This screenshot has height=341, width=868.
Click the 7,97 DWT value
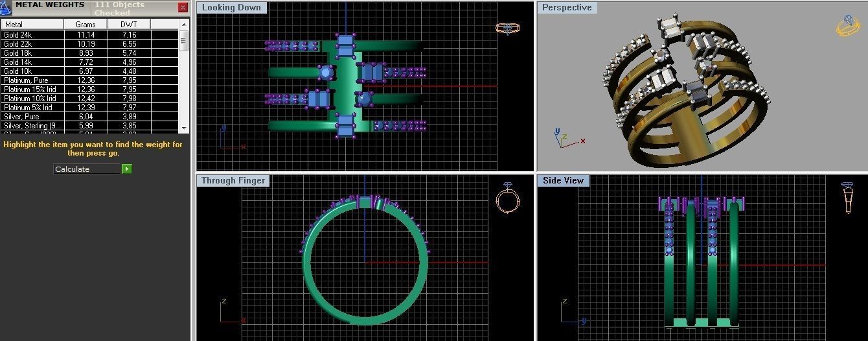coord(129,107)
